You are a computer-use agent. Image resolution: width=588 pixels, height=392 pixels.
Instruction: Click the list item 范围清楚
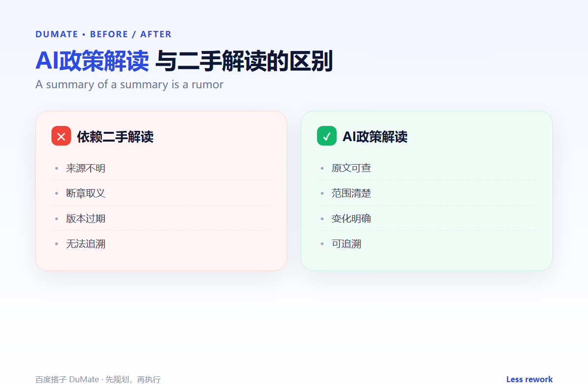pyautogui.click(x=427, y=193)
